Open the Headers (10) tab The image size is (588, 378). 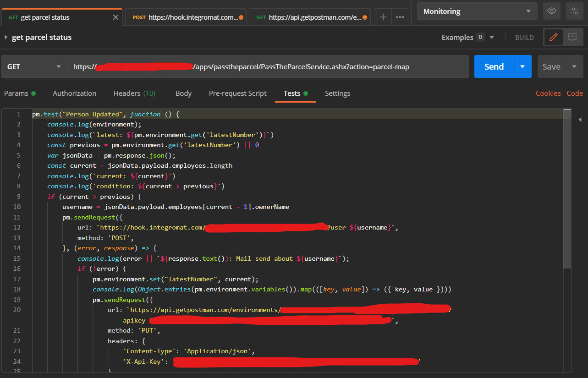(x=135, y=93)
